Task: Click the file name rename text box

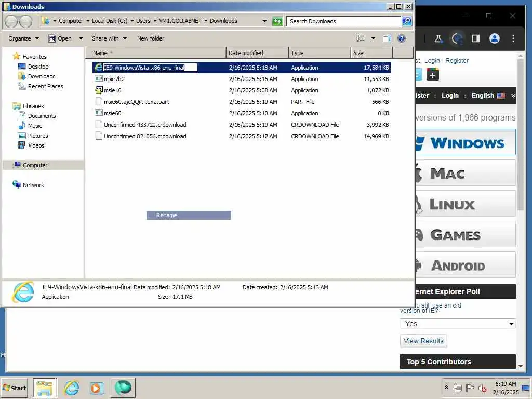Action: coord(150,67)
